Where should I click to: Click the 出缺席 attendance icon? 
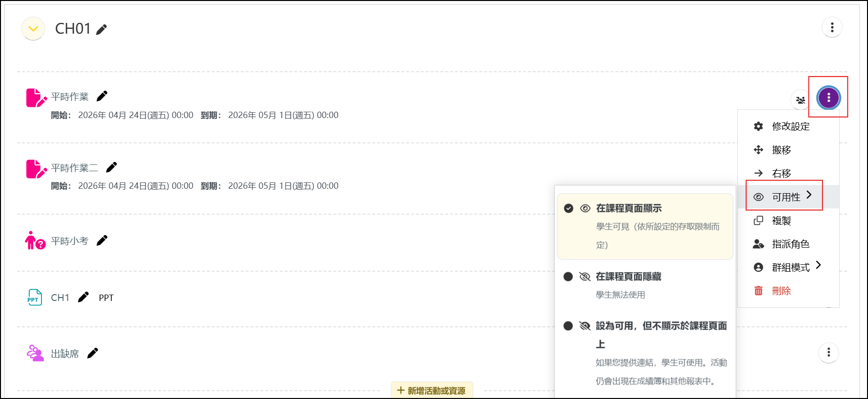coord(35,353)
